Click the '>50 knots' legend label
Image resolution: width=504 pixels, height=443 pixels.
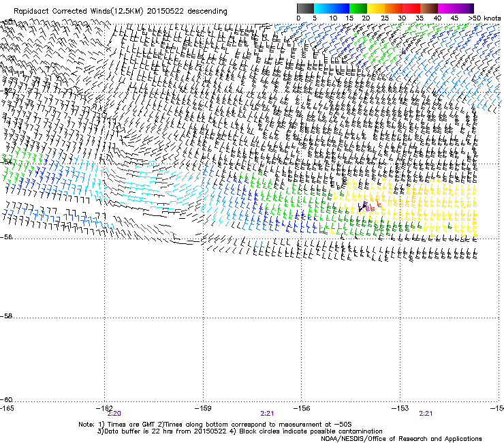point(484,18)
